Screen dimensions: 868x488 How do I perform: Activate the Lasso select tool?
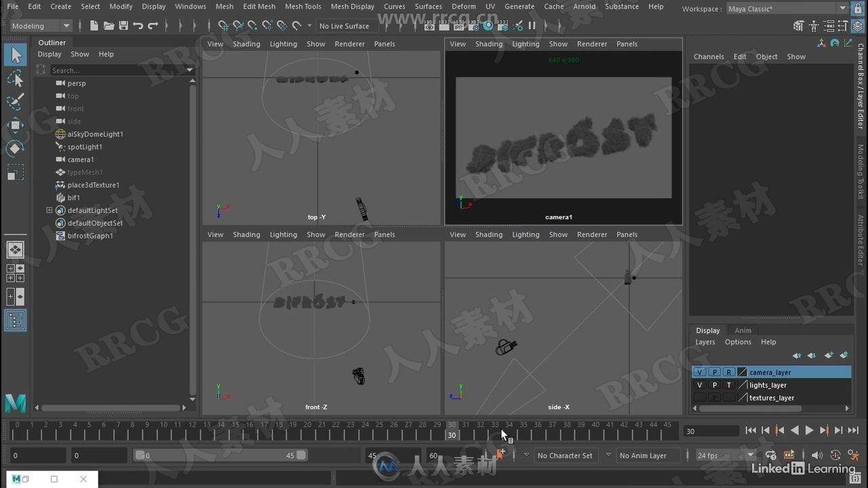[15, 79]
